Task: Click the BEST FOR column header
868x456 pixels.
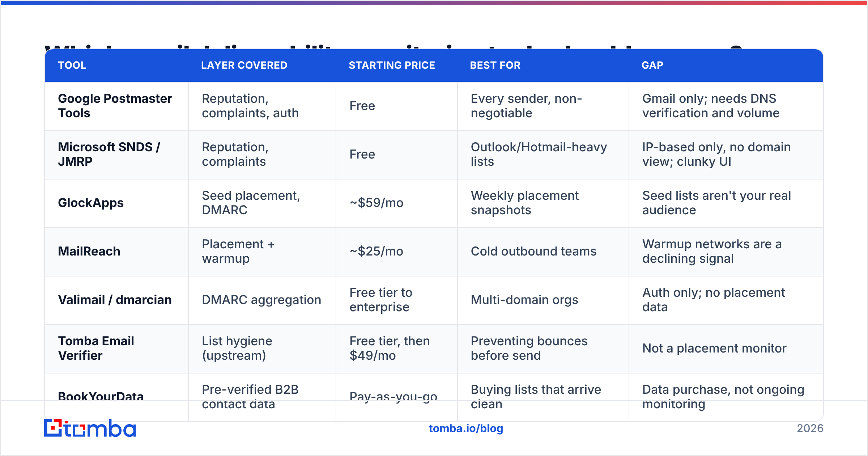Action: click(495, 65)
